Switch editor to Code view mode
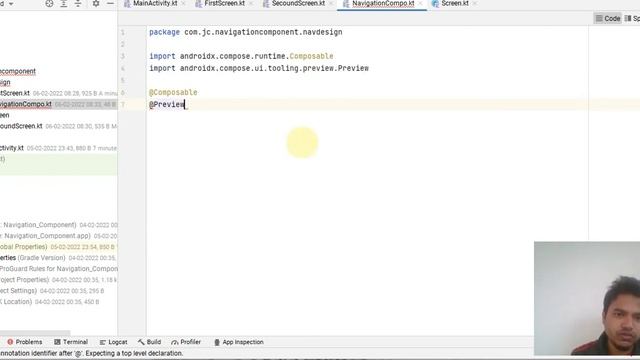The width and height of the screenshot is (640, 360). click(608, 18)
